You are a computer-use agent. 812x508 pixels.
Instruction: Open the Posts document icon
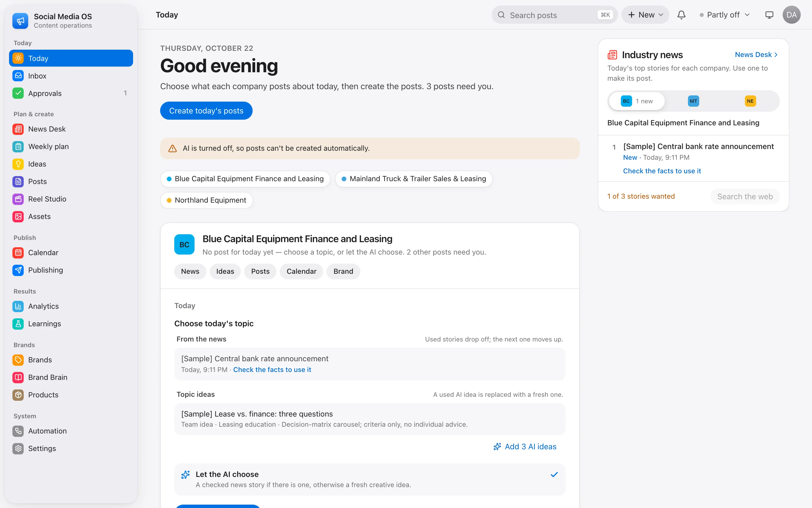[18, 181]
